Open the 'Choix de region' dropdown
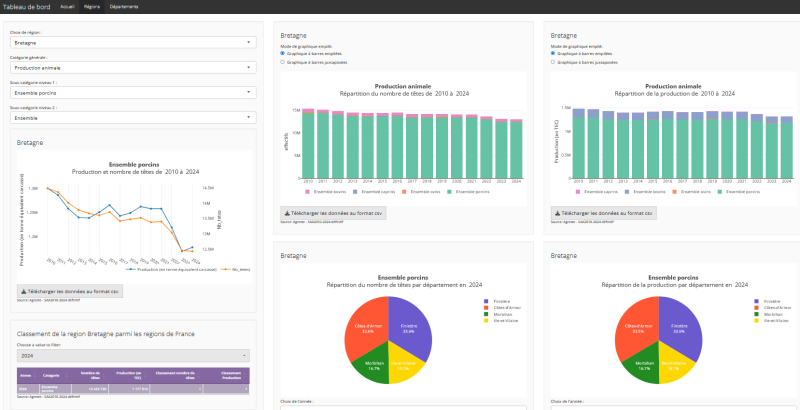800x410 pixels. pyautogui.click(x=130, y=43)
